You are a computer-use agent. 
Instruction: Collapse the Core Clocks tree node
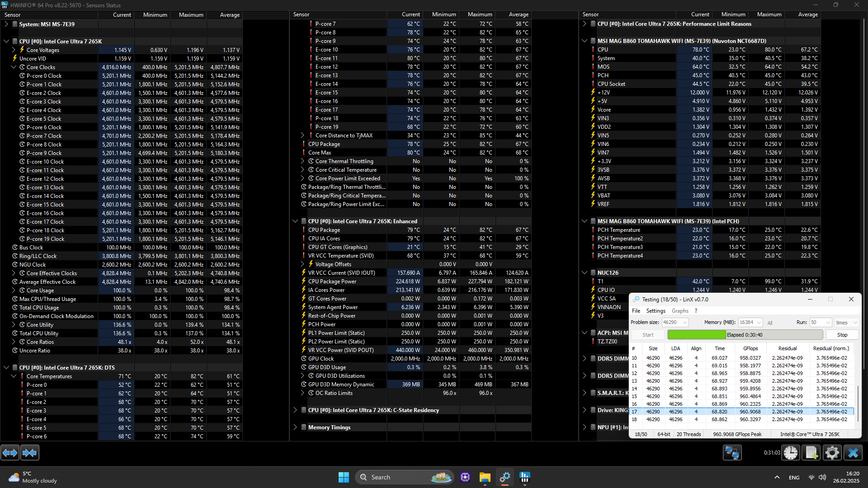tap(14, 67)
